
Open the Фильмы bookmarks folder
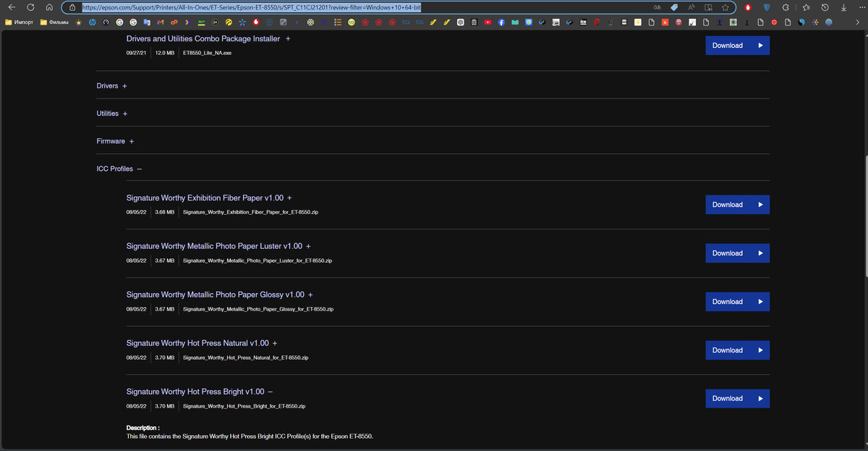(x=54, y=22)
